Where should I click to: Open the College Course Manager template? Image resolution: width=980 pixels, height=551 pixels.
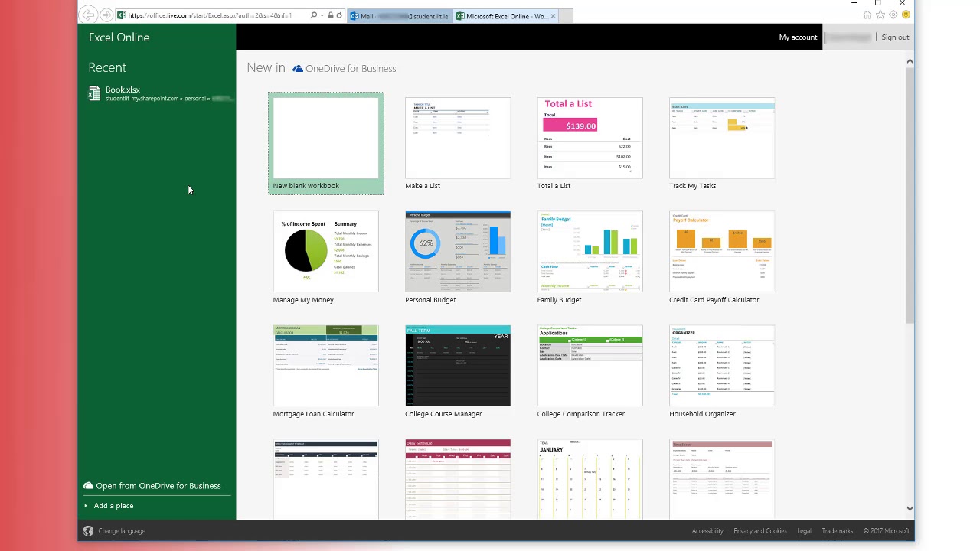pos(458,371)
